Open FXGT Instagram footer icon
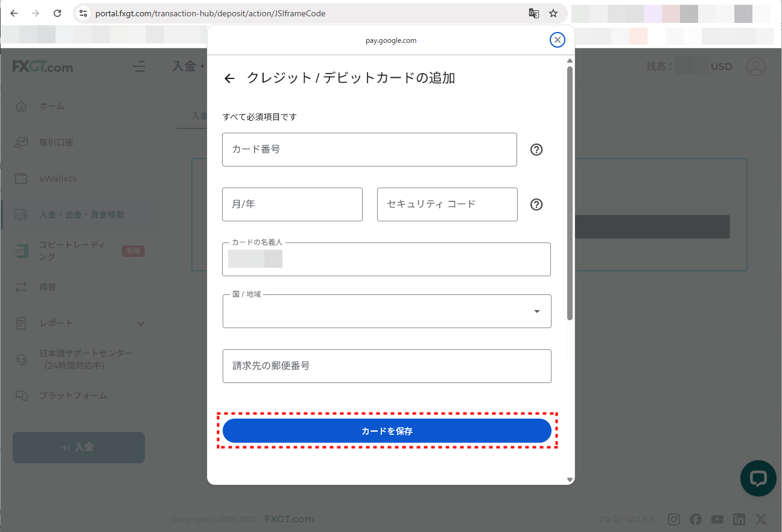 (674, 519)
